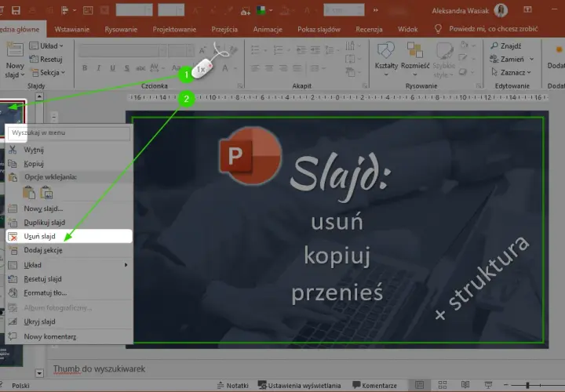Select Nowy slajd... from context menu
Viewport: 565px width, 392px height.
click(x=69, y=209)
